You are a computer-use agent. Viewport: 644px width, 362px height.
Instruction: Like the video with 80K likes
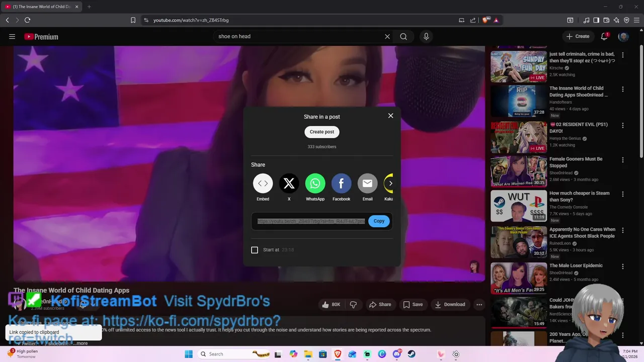[x=331, y=305]
